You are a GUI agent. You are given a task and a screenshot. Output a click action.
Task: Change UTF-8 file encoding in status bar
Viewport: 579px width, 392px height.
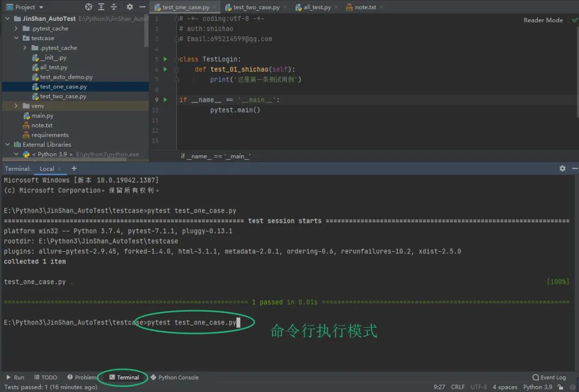[479, 387]
